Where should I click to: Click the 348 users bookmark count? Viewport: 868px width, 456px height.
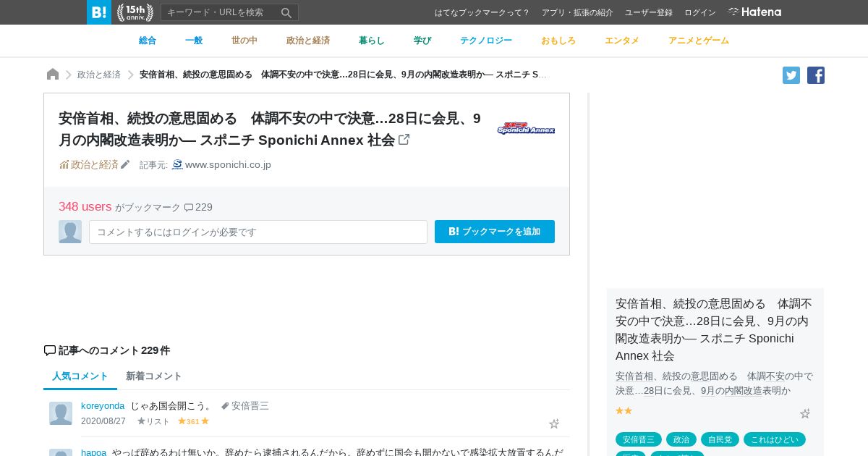85,206
